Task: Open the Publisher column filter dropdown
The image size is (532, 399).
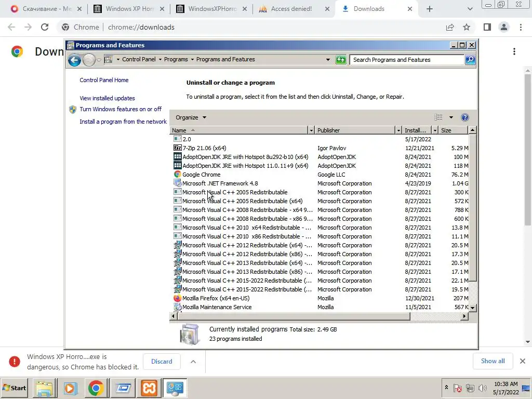Action: [x=398, y=130]
